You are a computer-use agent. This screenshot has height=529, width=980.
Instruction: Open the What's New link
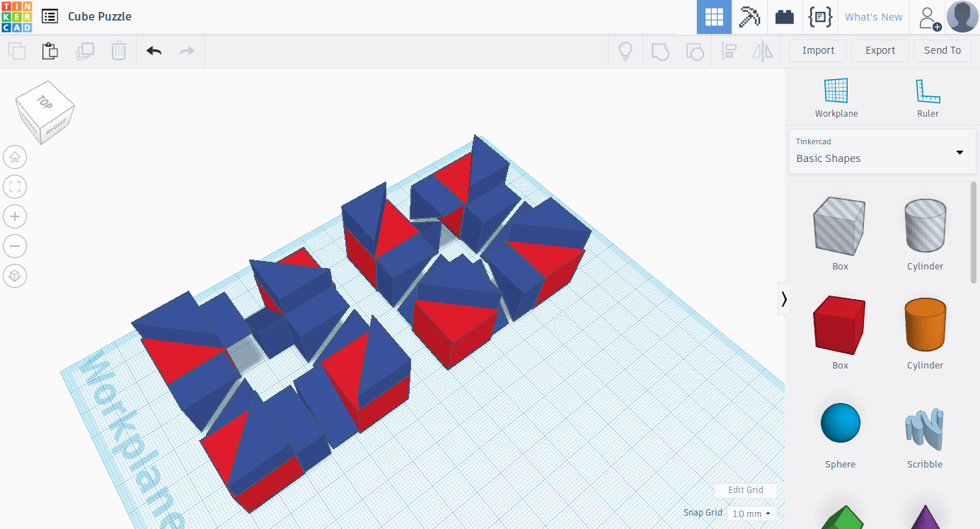pyautogui.click(x=874, y=17)
